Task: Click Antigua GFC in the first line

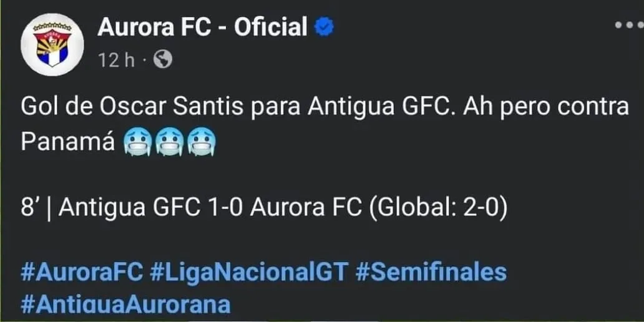Action: click(x=378, y=107)
